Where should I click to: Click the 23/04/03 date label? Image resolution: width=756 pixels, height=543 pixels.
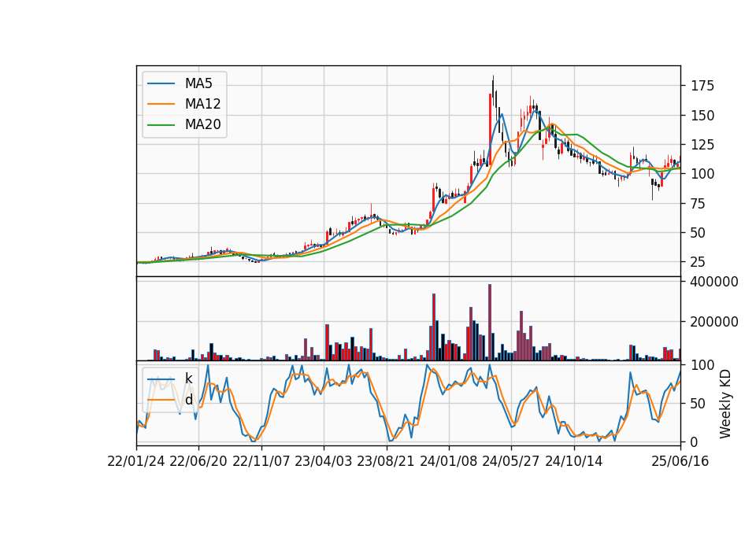click(x=324, y=462)
